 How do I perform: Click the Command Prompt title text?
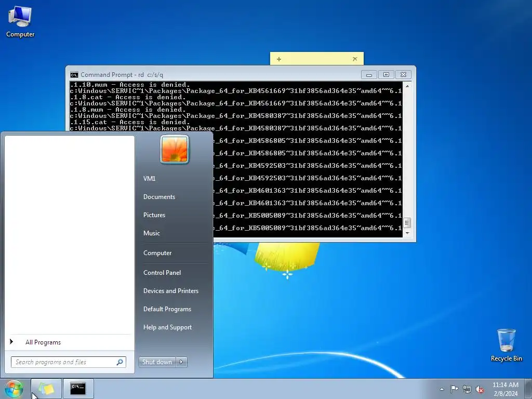(x=122, y=75)
